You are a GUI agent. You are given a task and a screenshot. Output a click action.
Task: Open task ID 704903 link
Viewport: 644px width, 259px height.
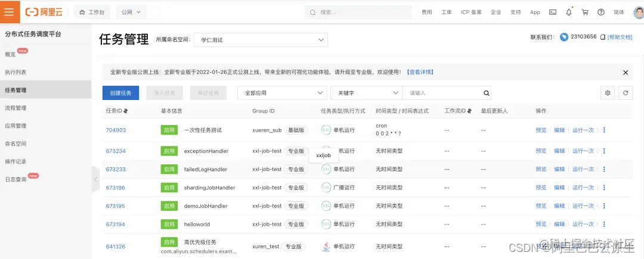116,130
